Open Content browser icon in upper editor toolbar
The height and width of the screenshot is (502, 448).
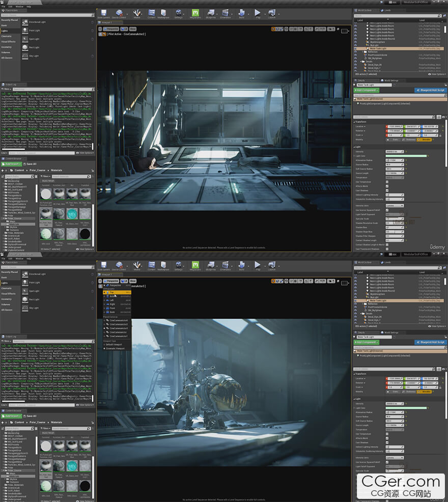click(152, 13)
